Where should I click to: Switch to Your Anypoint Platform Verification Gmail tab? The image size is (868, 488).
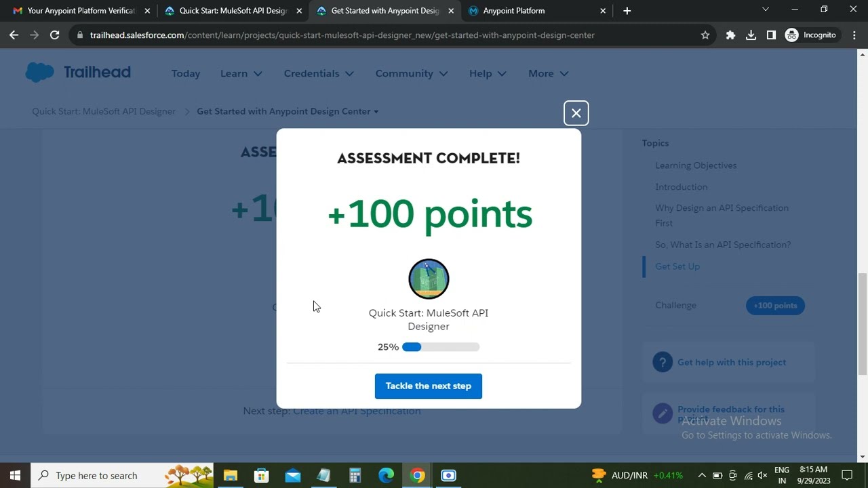(x=81, y=11)
